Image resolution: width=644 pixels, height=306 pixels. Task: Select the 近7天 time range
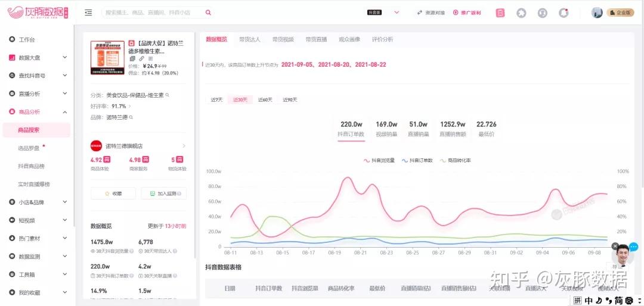click(216, 99)
